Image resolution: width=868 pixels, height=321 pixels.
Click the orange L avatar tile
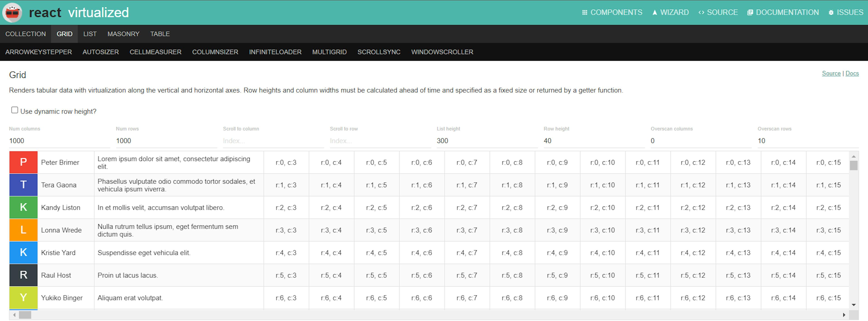pyautogui.click(x=23, y=230)
